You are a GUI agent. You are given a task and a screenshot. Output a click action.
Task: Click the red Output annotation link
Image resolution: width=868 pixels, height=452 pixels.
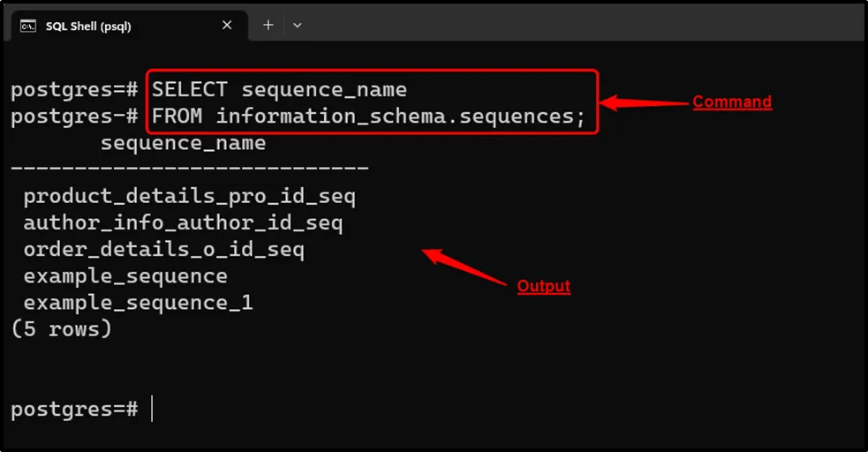pos(543,286)
